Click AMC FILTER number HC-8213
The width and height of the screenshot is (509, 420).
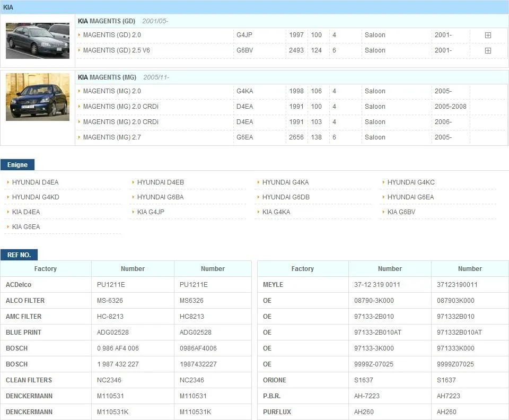[110, 317]
